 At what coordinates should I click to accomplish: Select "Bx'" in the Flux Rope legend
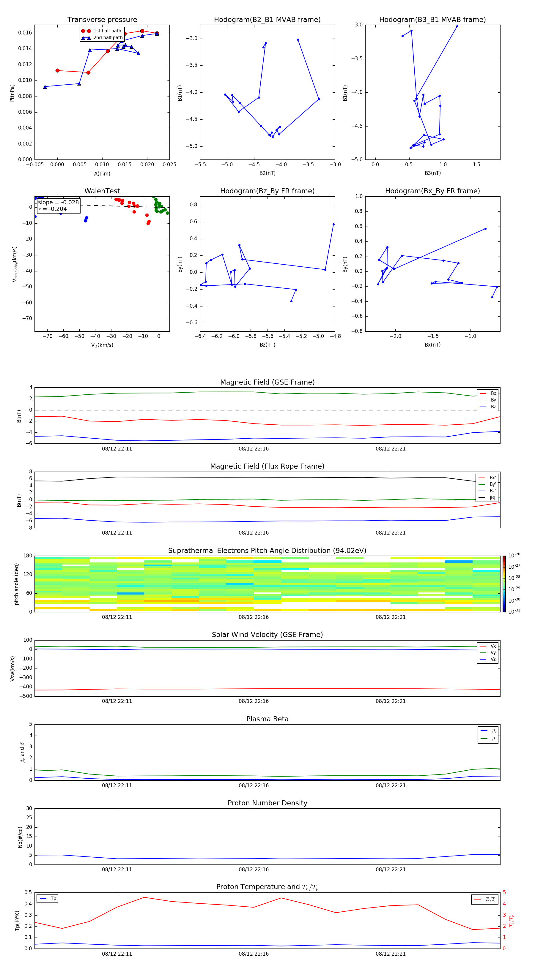487,478
